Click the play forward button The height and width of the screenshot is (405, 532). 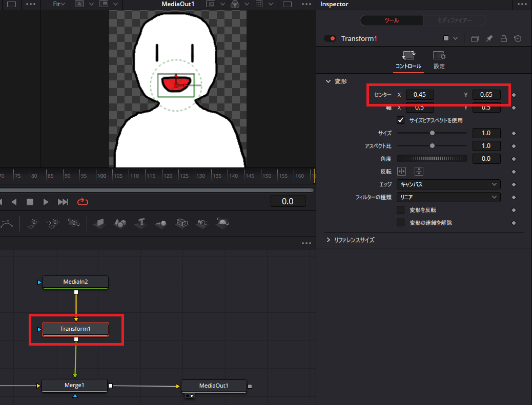click(x=46, y=202)
